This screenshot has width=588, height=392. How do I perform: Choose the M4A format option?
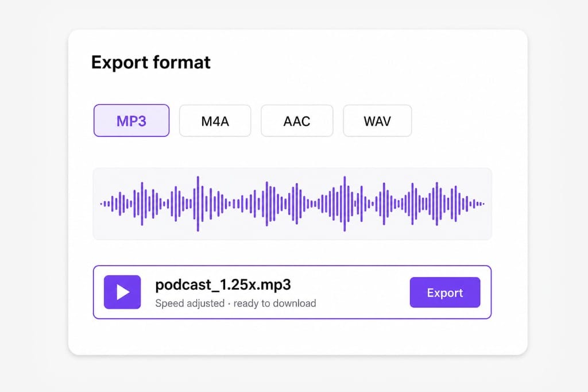tap(215, 121)
